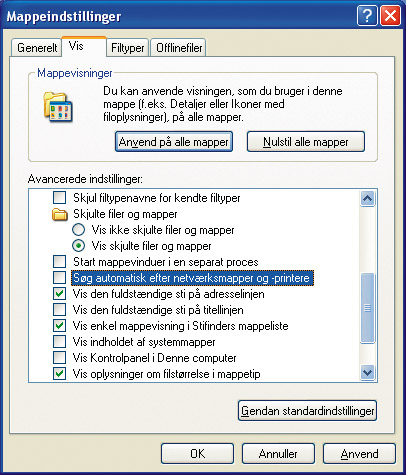Image resolution: width=406 pixels, height=475 pixels.
Task: Check Start mappevinduer i en separat proces
Action: [60, 262]
